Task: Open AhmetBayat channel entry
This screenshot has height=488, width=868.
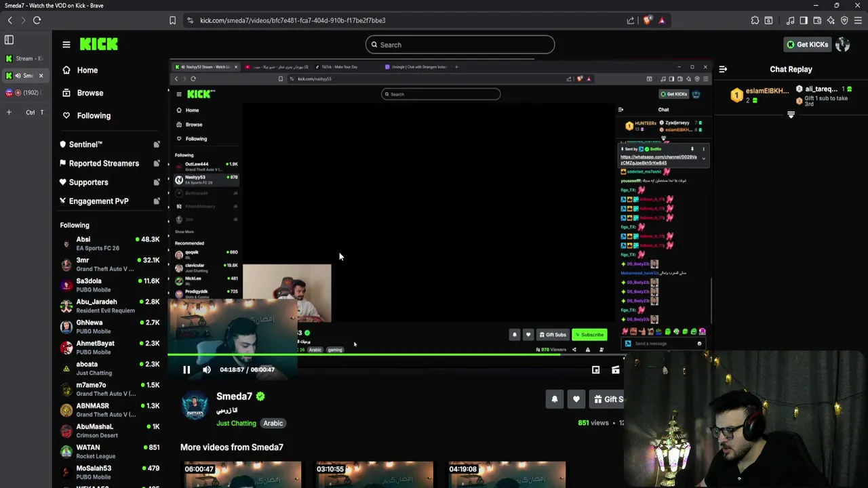Action: click(x=110, y=348)
